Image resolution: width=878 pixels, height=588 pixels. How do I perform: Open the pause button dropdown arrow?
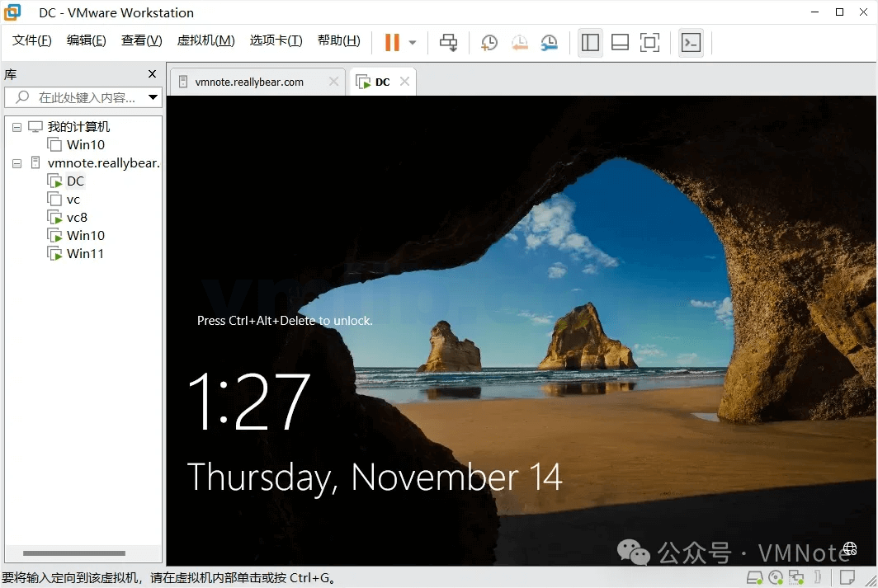tap(411, 42)
